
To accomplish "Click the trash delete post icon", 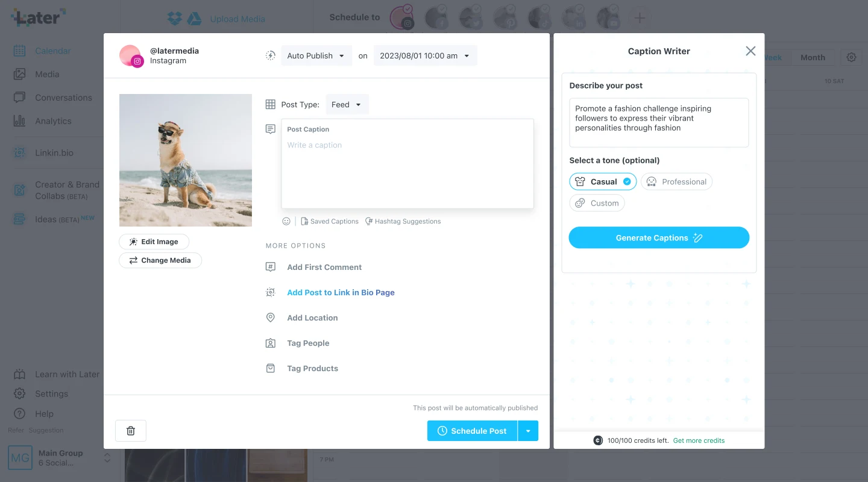I will (x=131, y=431).
